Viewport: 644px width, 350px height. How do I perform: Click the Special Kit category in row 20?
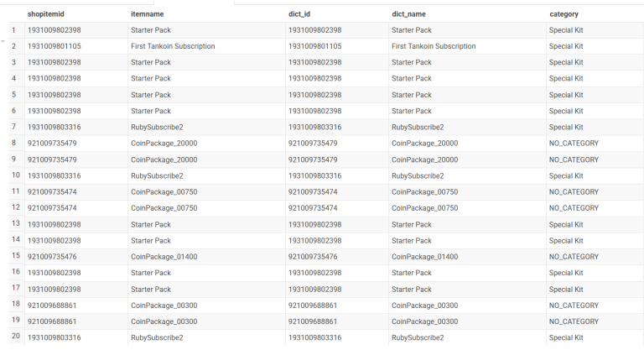click(566, 337)
